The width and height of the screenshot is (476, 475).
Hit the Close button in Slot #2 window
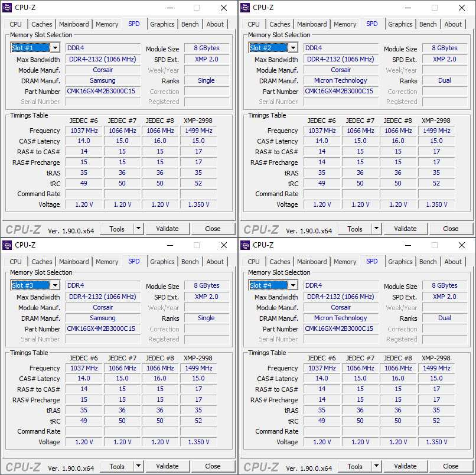click(x=451, y=229)
